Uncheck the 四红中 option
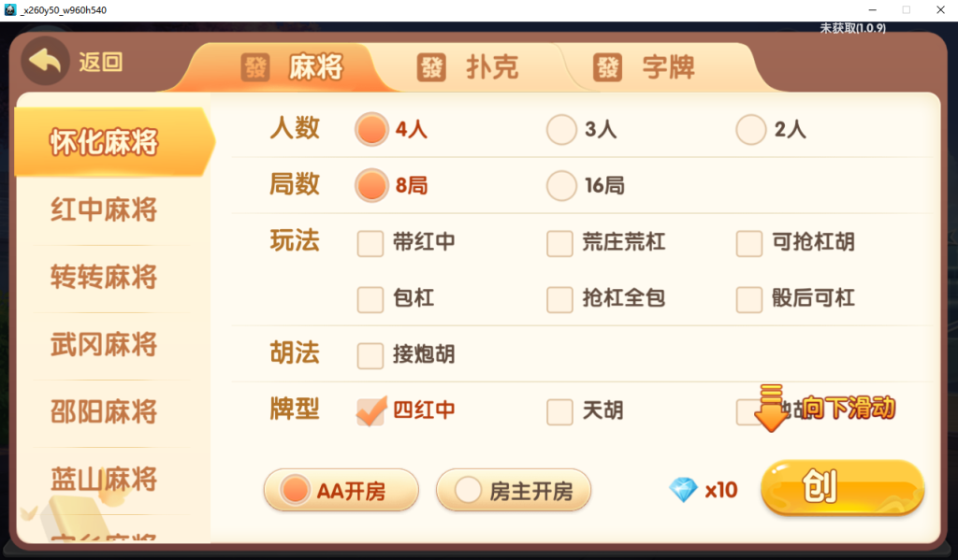This screenshot has height=560, width=958. coord(370,411)
